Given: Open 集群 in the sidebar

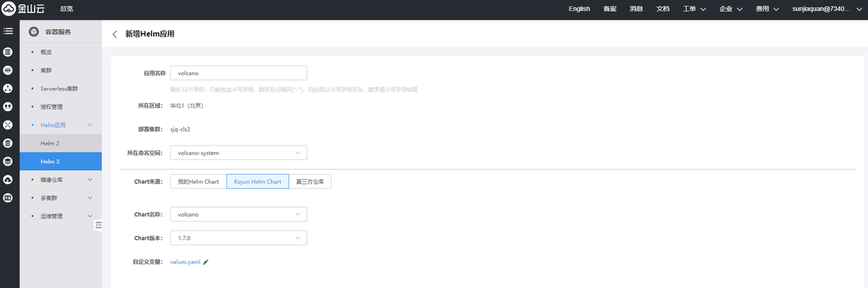Looking at the screenshot, I should coord(46,70).
